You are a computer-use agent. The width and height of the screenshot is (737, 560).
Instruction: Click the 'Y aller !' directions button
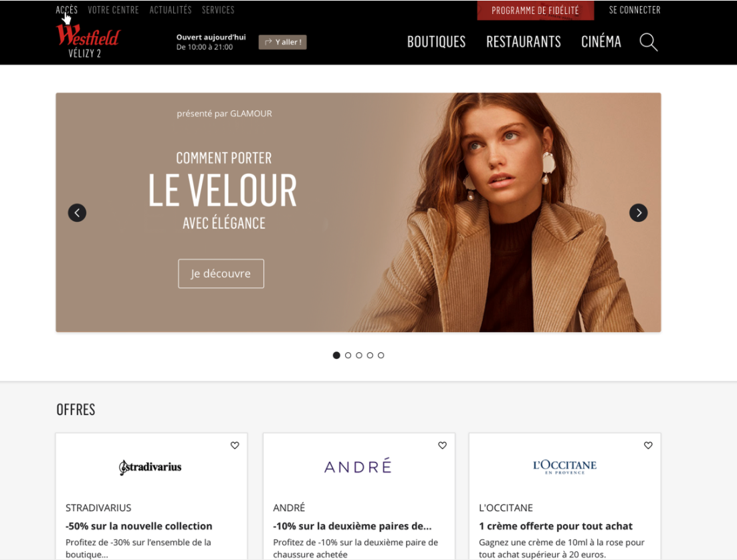coord(282,42)
